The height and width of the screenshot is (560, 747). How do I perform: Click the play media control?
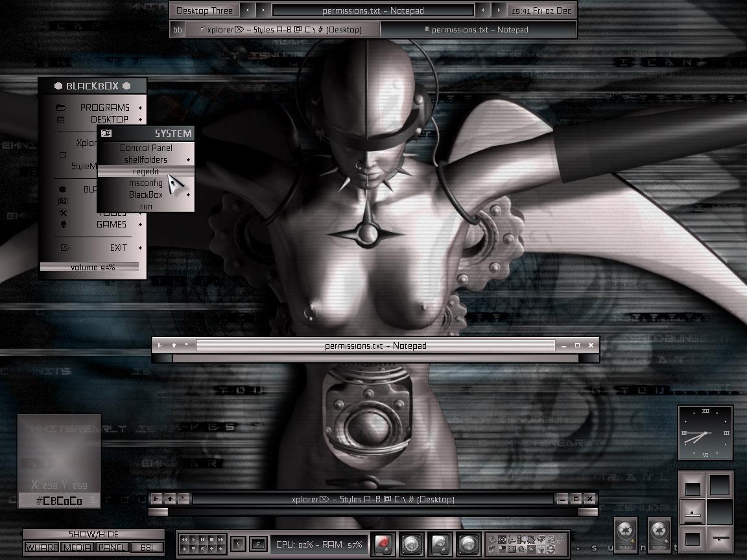[x=193, y=539]
